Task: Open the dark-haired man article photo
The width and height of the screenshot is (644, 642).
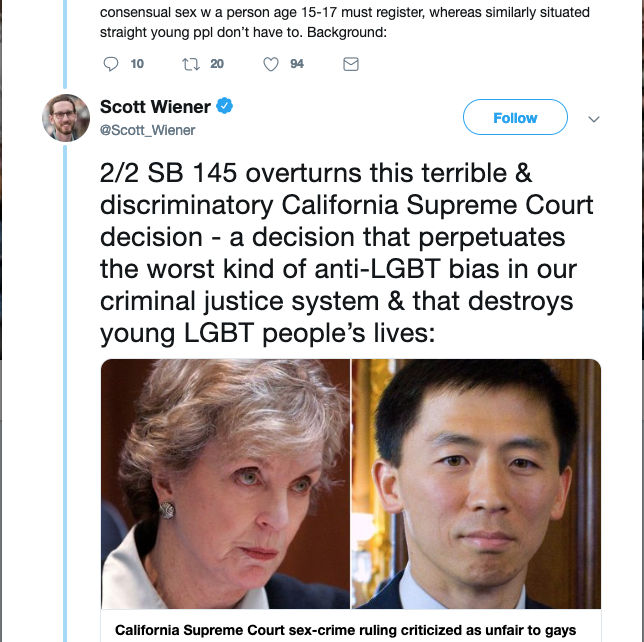Action: [x=476, y=484]
